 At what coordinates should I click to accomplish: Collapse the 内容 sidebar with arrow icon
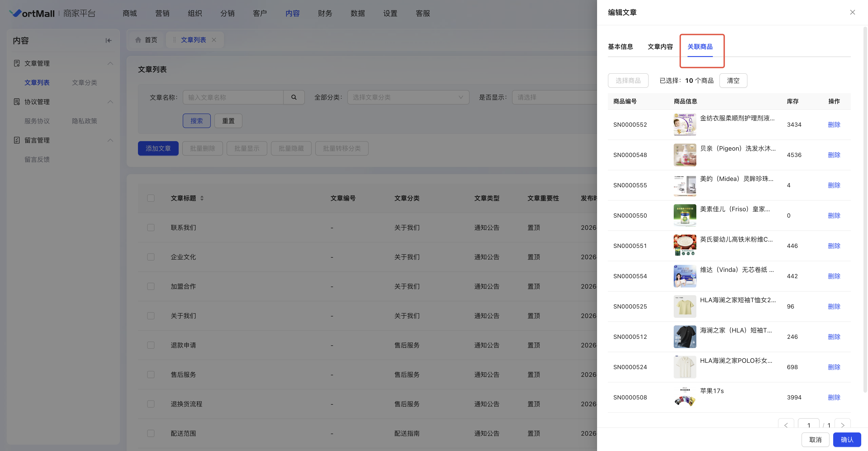(108, 40)
